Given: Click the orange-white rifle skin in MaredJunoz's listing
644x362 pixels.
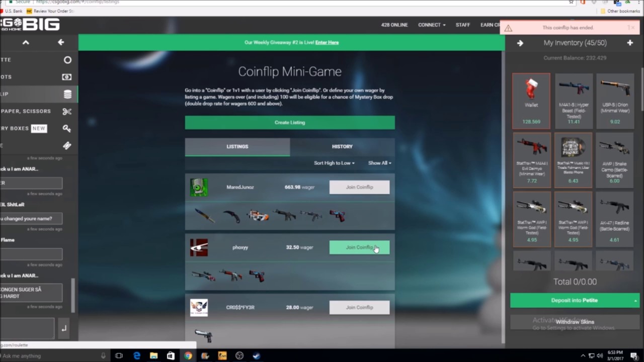Looking at the screenshot, I should [258, 216].
